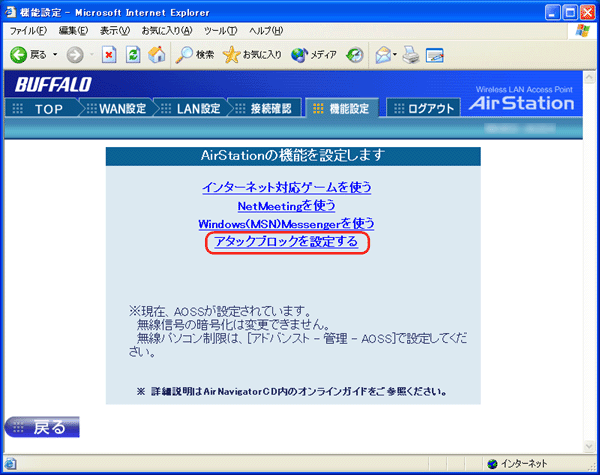The image size is (600, 475).
Task: Click the ログアウト tab
Action: tap(424, 109)
